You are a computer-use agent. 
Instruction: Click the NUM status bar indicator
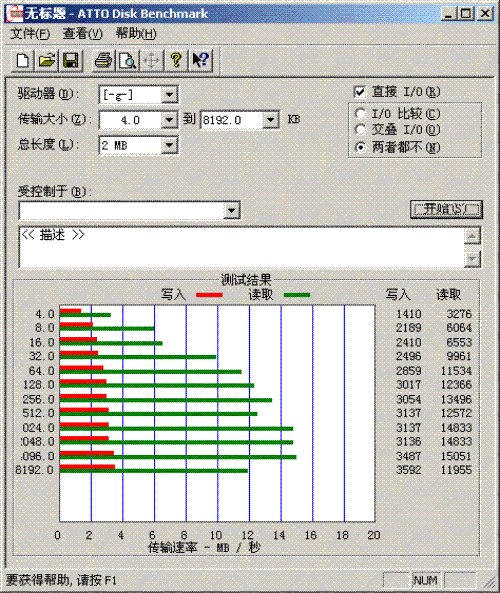click(x=425, y=580)
